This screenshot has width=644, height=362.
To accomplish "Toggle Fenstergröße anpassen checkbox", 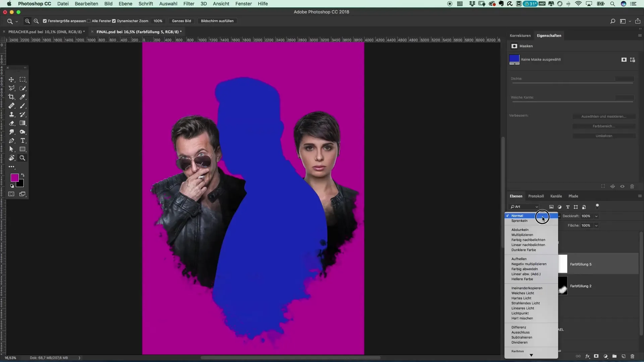I will click(x=45, y=21).
